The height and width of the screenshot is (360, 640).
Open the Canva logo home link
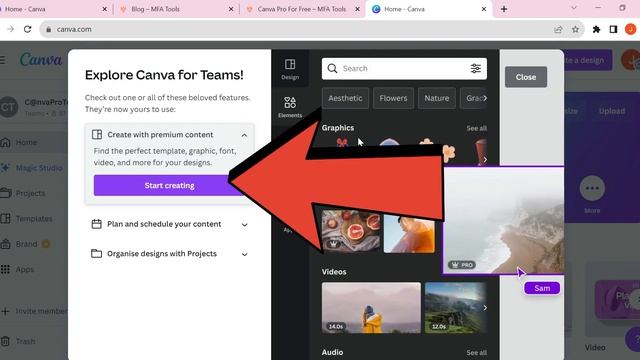click(x=41, y=60)
